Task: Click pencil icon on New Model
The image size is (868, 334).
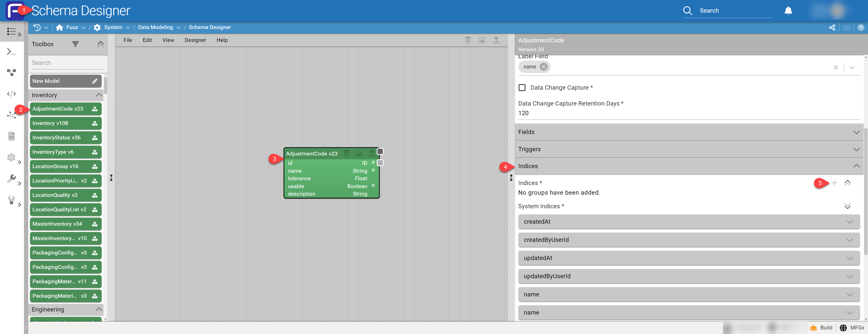Action: click(95, 81)
